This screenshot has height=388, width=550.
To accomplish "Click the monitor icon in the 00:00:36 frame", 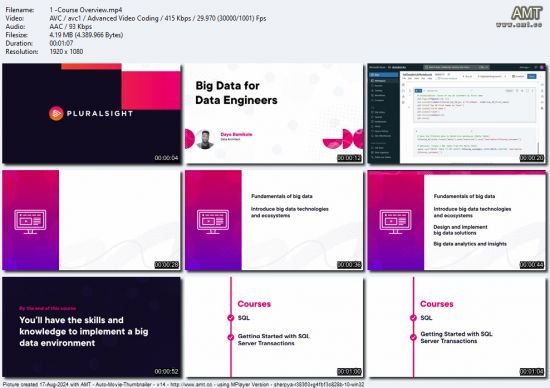I will tap(213, 222).
